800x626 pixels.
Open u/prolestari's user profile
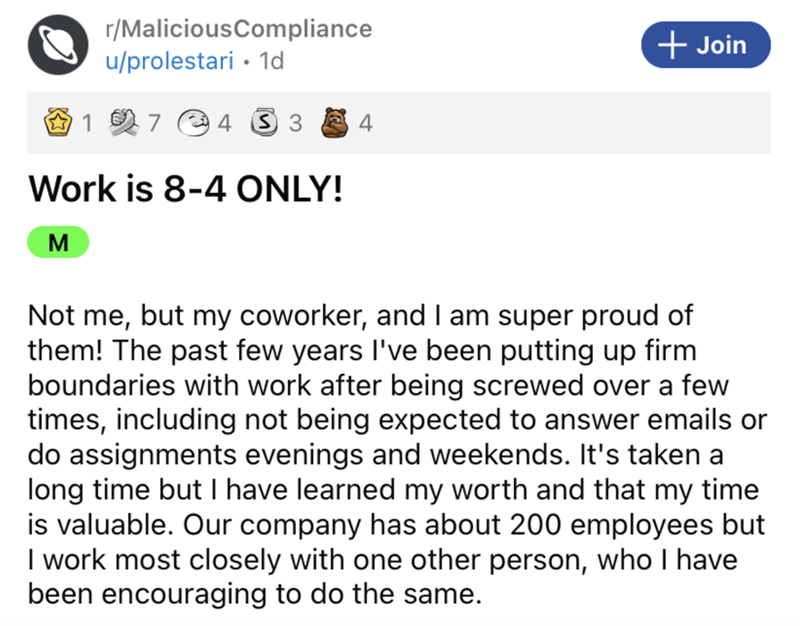(170, 60)
